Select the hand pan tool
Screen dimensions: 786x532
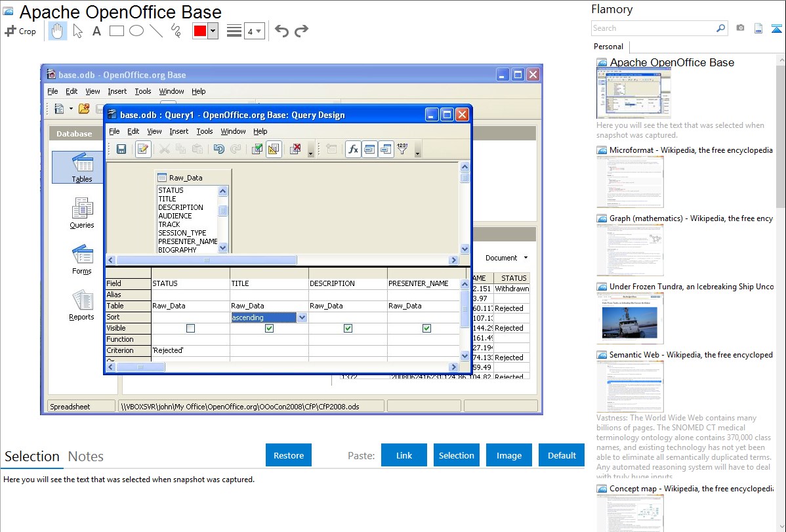click(x=57, y=31)
